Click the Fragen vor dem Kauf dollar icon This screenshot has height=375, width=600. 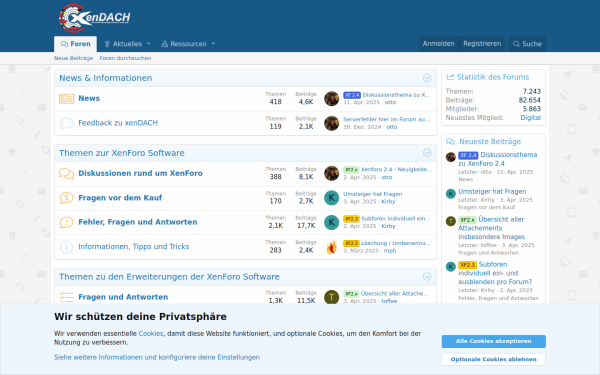click(66, 198)
